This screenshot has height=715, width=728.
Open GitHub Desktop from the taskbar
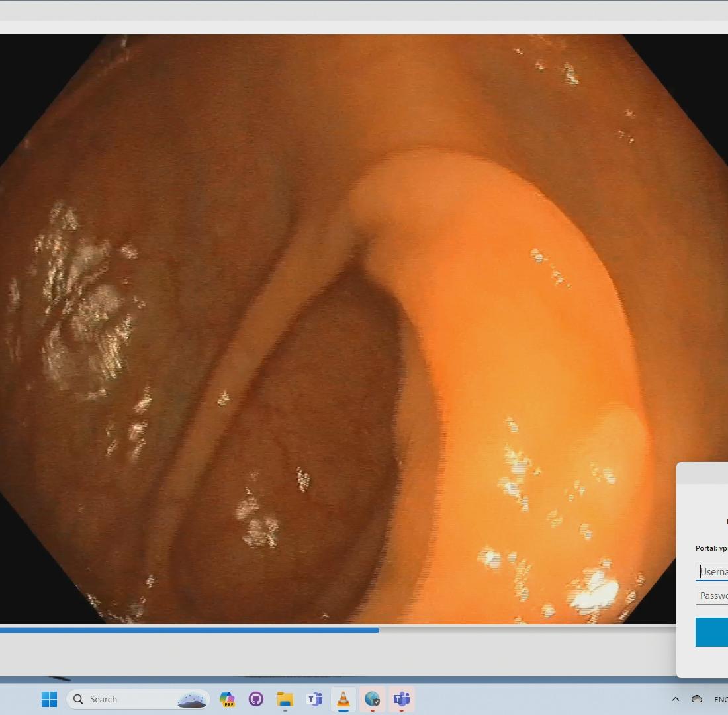point(256,699)
